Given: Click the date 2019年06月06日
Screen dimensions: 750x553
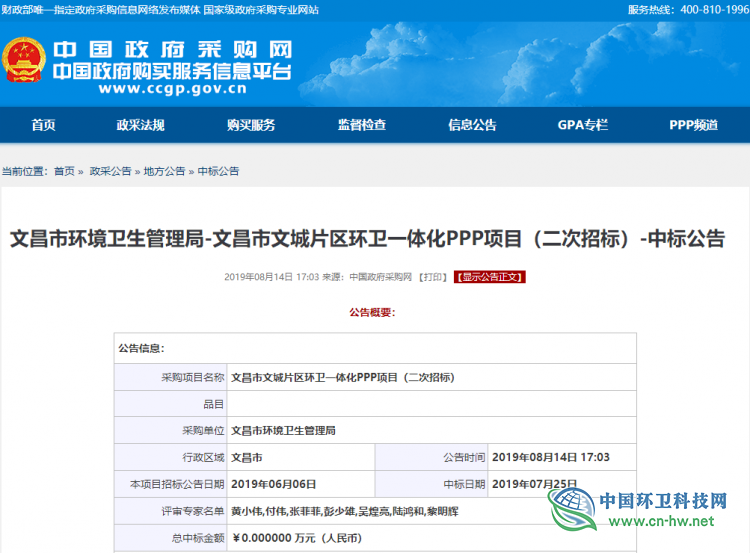Looking at the screenshot, I should point(274,484).
